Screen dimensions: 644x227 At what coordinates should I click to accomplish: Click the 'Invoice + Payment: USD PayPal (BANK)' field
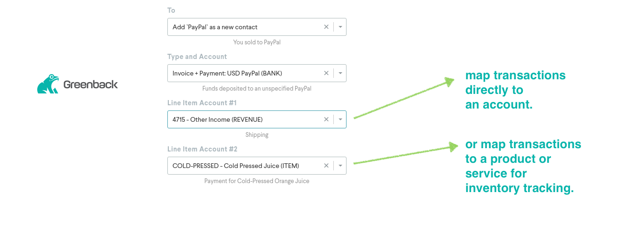pos(245,73)
